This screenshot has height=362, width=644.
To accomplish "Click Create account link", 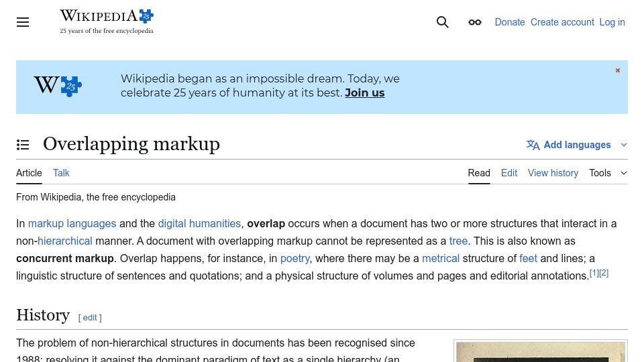I will (x=562, y=22).
